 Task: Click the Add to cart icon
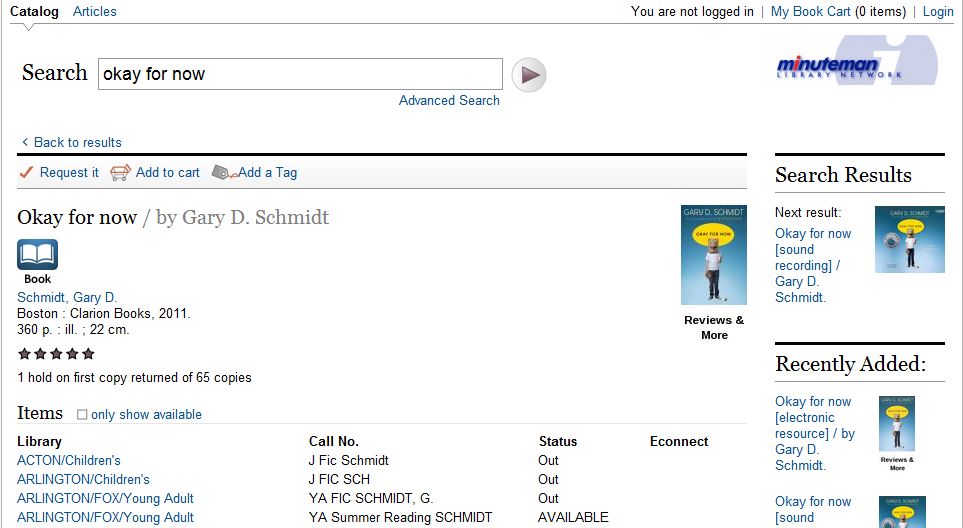(120, 173)
